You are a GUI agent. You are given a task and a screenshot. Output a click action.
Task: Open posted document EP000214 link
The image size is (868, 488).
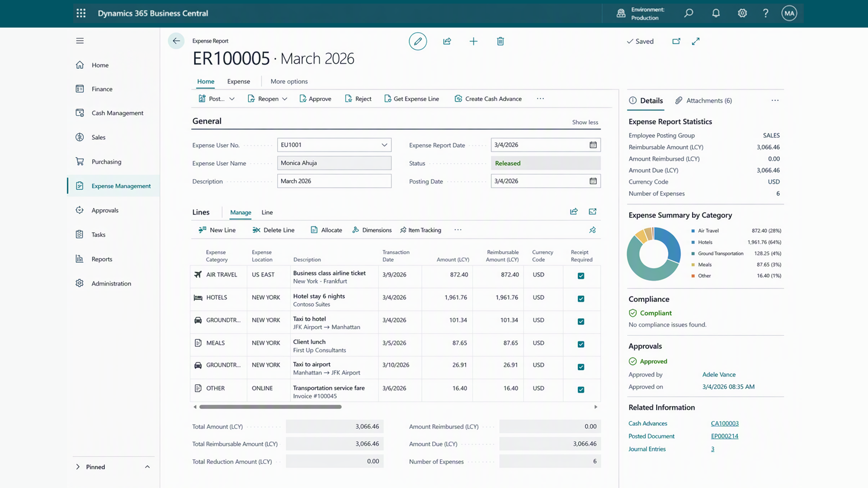725,436
